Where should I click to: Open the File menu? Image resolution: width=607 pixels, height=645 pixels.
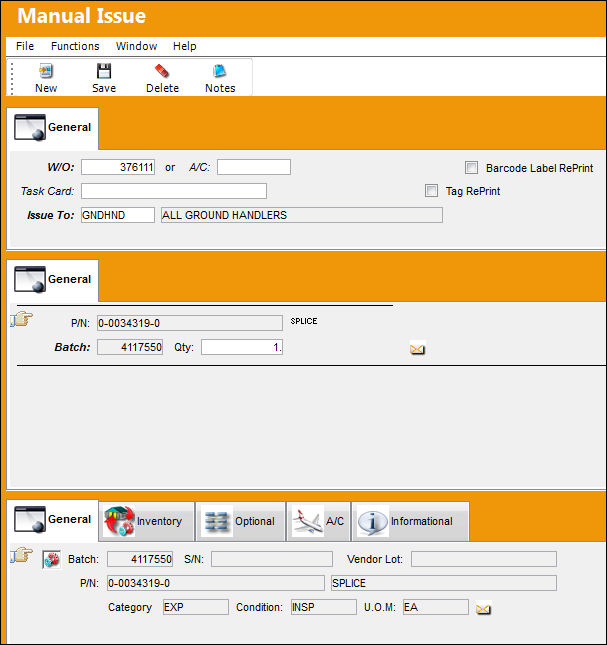pos(25,46)
